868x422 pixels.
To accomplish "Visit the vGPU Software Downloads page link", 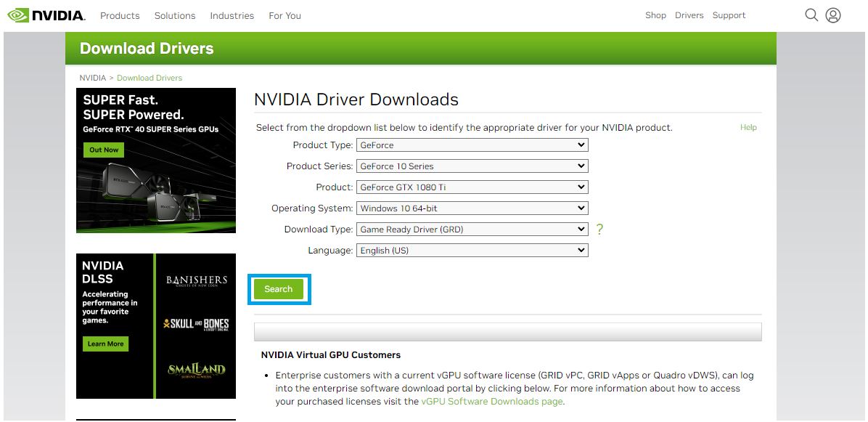I will pyautogui.click(x=491, y=401).
